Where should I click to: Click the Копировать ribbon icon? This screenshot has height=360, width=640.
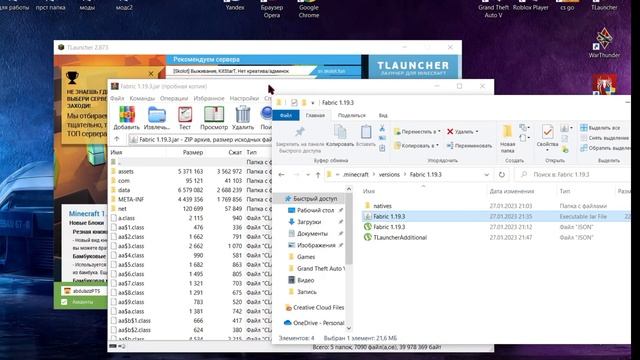pyautogui.click(x=340, y=136)
